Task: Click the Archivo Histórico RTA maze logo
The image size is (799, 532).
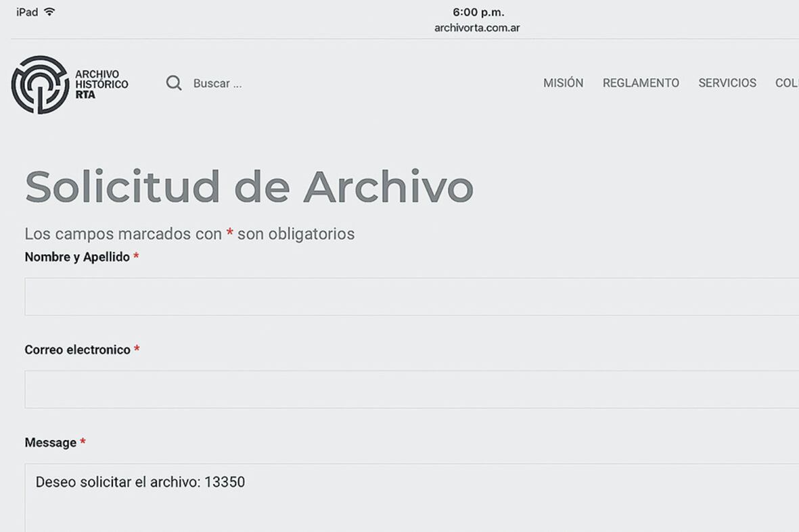Action: pyautogui.click(x=40, y=84)
